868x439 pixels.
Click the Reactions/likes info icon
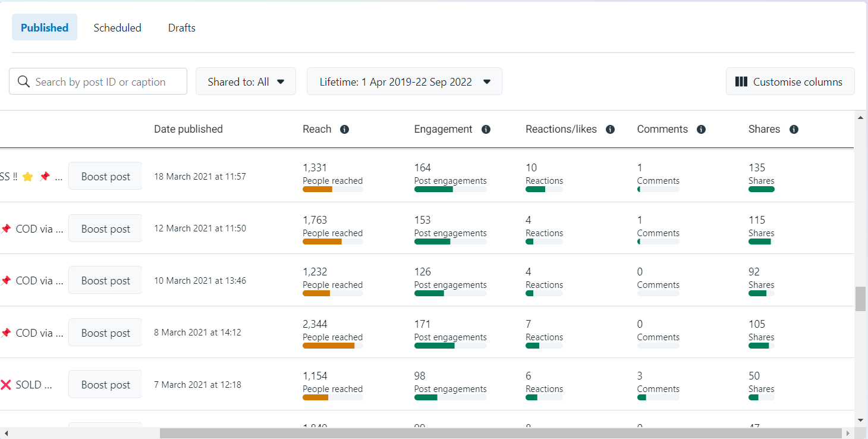[x=610, y=130]
